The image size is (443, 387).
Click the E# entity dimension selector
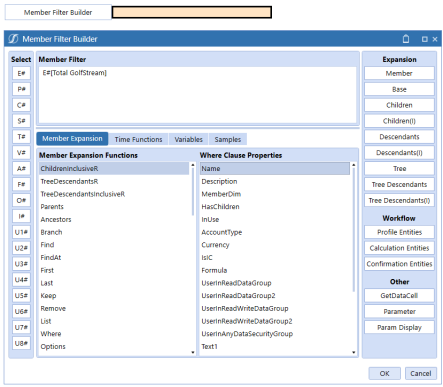(x=21, y=73)
